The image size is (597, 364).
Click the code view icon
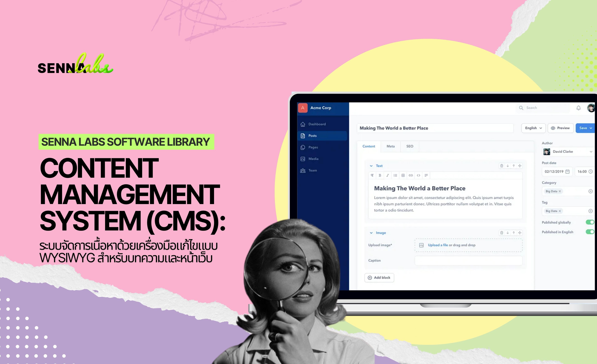point(418,175)
